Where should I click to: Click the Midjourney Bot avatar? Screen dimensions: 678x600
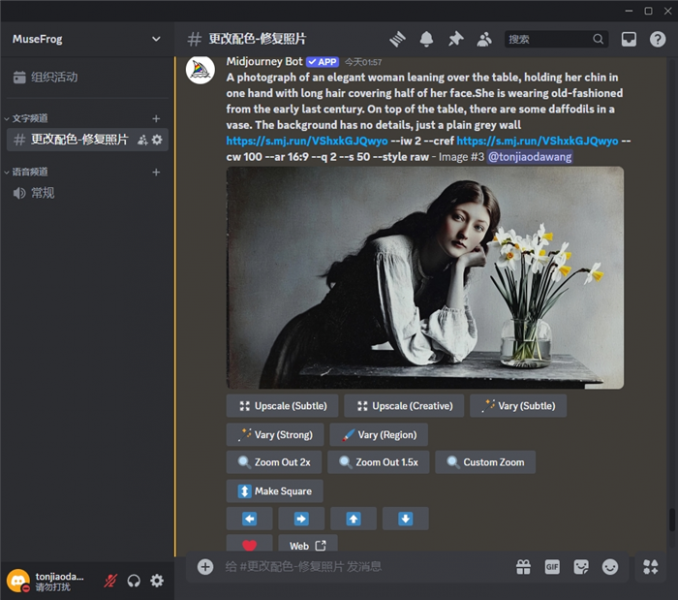click(x=200, y=70)
